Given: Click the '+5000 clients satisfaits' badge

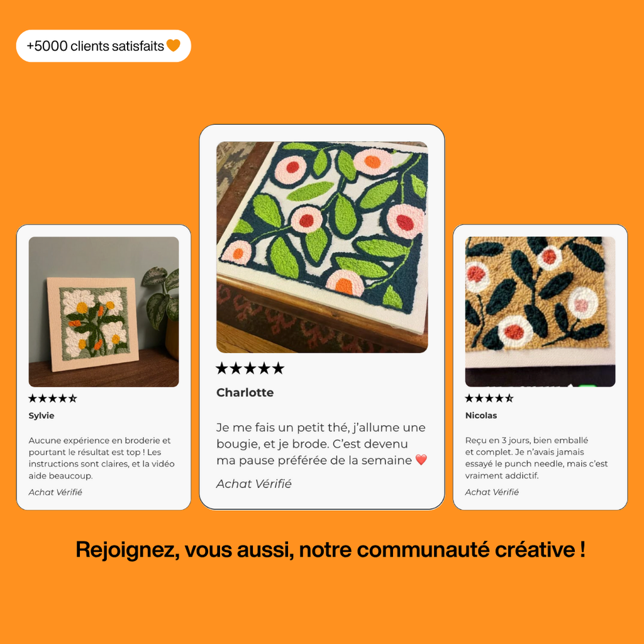Looking at the screenshot, I should [104, 45].
